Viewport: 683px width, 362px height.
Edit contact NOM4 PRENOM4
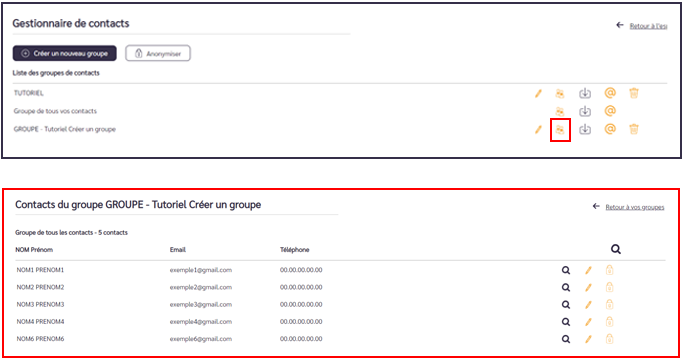(x=588, y=322)
